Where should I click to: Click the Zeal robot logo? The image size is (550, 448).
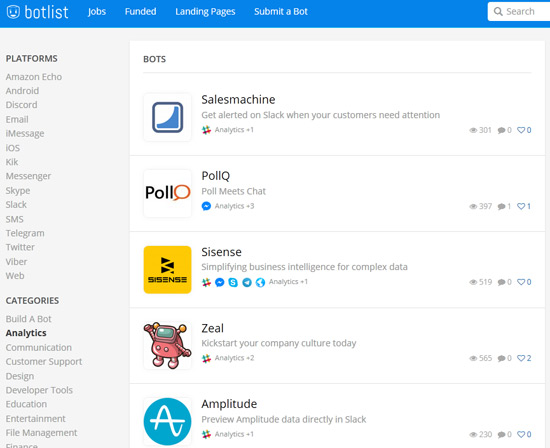[167, 346]
